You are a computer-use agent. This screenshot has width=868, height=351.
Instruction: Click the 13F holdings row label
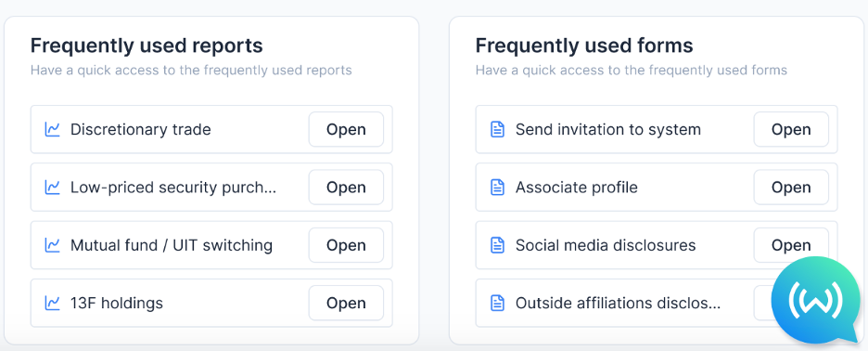point(117,304)
